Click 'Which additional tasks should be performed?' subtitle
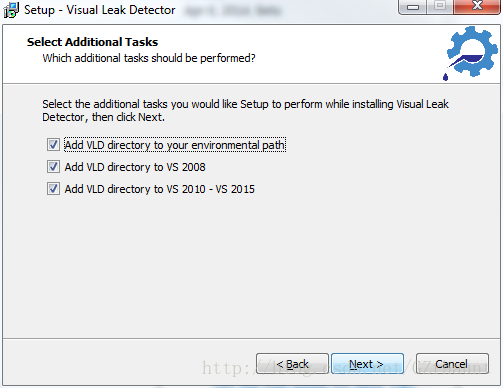The height and width of the screenshot is (388, 503). [149, 58]
